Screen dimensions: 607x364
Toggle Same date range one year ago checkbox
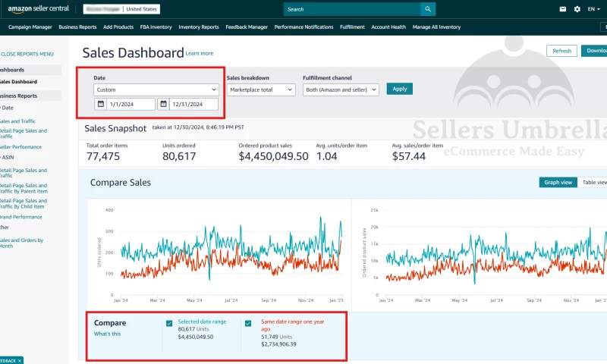[248, 323]
